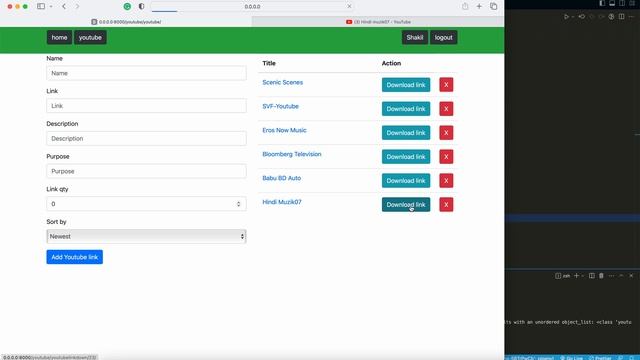Go back with the Safari back arrow
The height and width of the screenshot is (360, 640).
[x=64, y=6]
